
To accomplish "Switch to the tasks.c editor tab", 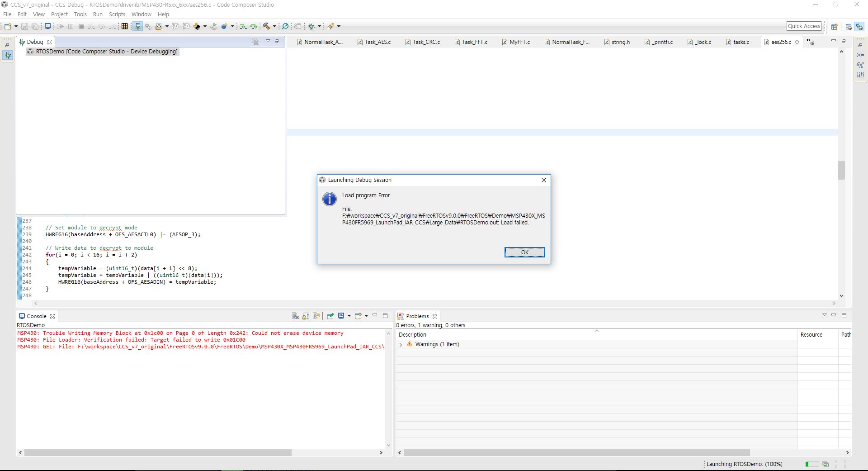I will click(x=737, y=42).
